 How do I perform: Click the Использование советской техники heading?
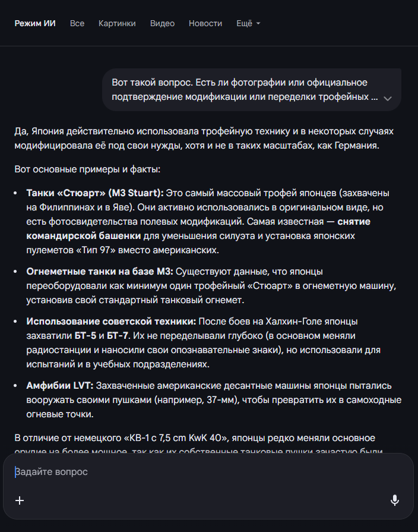pyautogui.click(x=111, y=322)
